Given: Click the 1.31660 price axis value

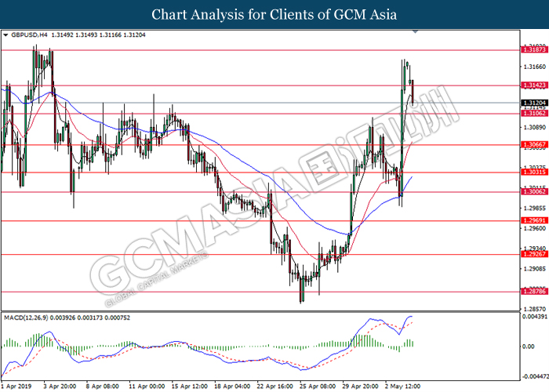Looking at the screenshot, I should point(535,67).
